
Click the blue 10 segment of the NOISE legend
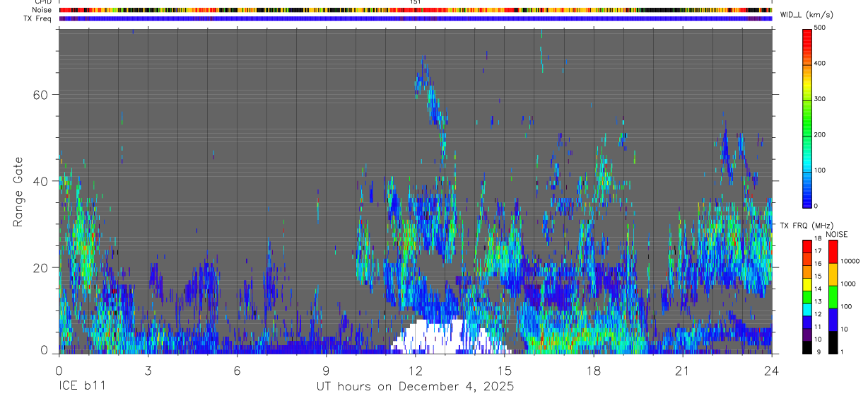[833, 319]
